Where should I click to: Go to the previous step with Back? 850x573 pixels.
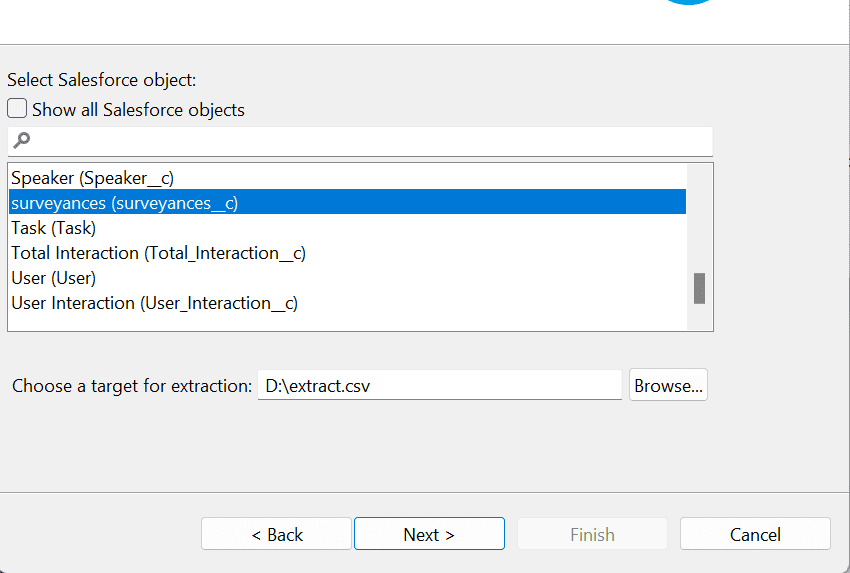click(276, 534)
